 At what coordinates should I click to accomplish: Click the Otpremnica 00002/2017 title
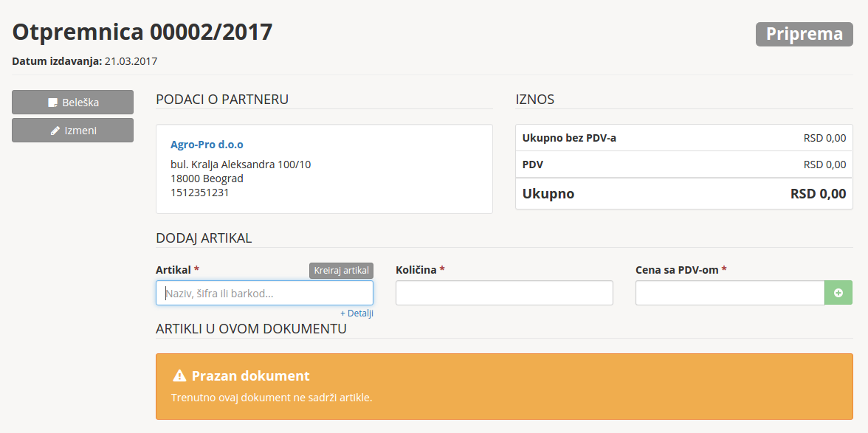point(142,32)
